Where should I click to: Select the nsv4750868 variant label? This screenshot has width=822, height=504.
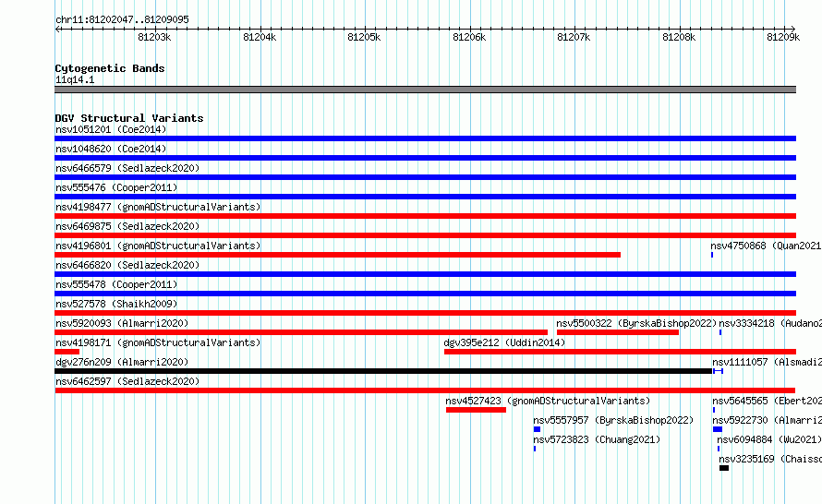click(766, 246)
